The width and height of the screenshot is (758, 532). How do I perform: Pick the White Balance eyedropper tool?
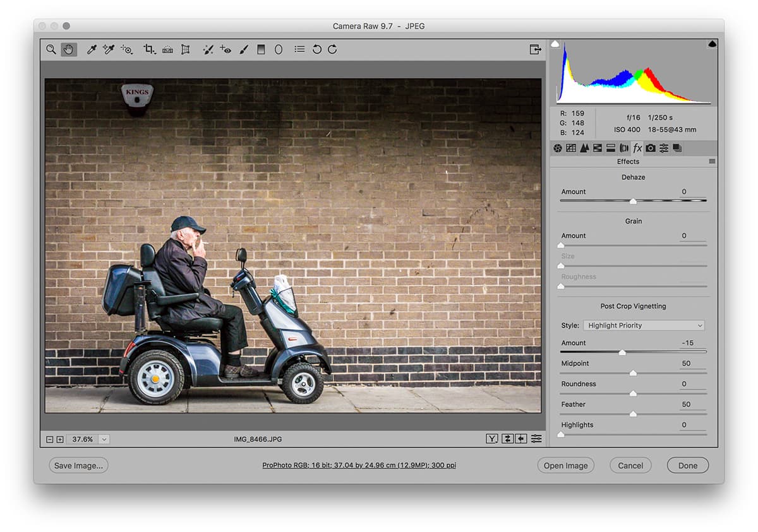[92, 49]
